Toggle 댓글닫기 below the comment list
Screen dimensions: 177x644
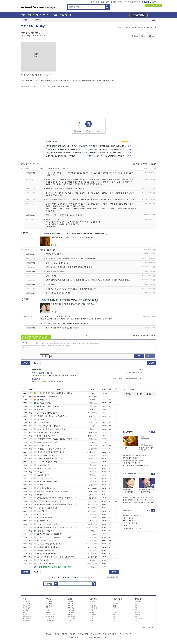click(x=145, y=336)
